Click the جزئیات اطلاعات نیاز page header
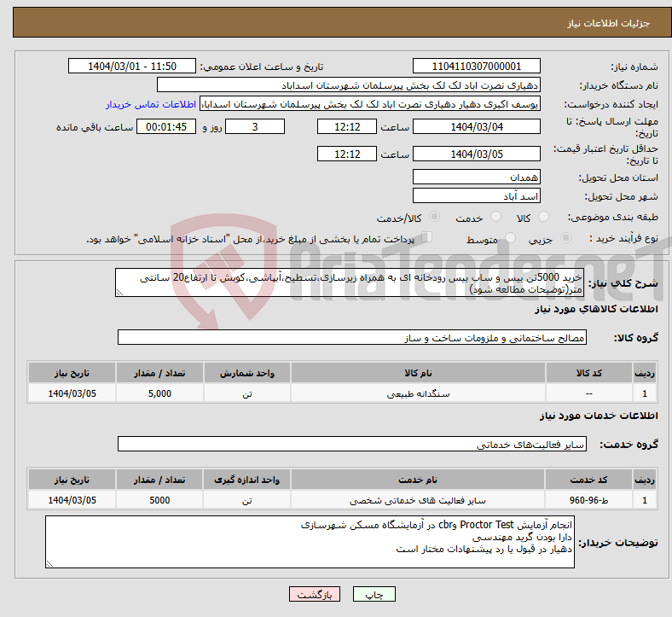The width and height of the screenshot is (672, 617). coord(609,23)
